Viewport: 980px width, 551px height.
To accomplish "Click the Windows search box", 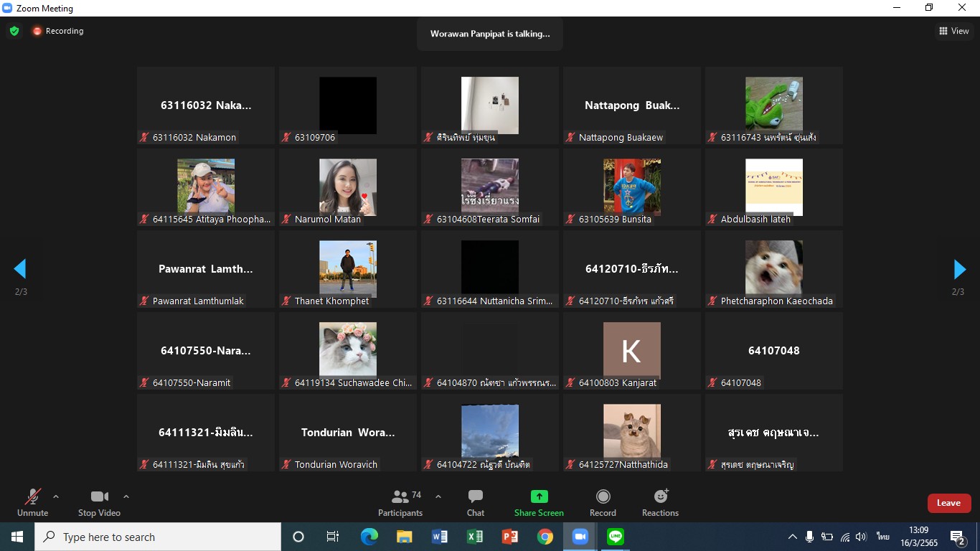I will [158, 537].
